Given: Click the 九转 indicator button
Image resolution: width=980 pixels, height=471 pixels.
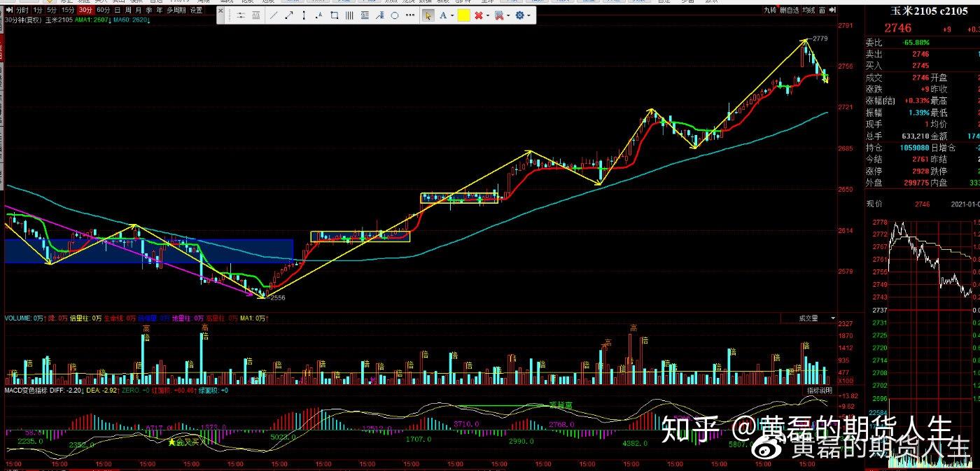Looking at the screenshot, I should coord(771,10).
